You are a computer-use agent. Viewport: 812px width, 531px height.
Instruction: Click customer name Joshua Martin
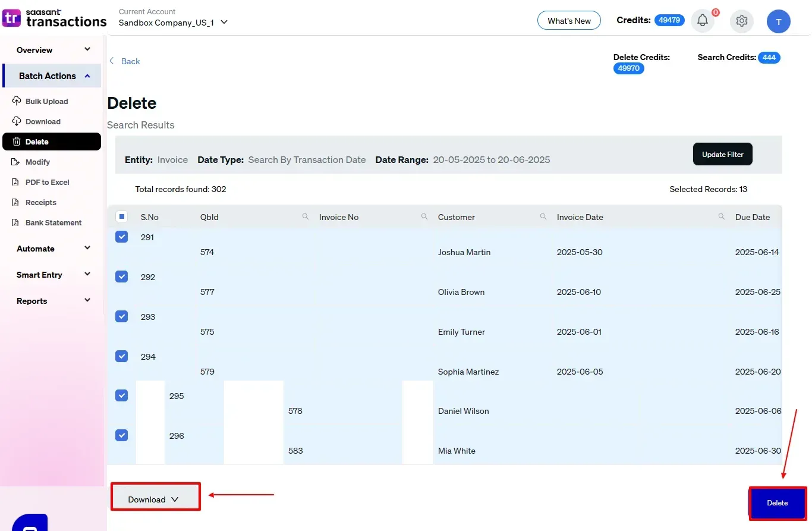coord(464,252)
